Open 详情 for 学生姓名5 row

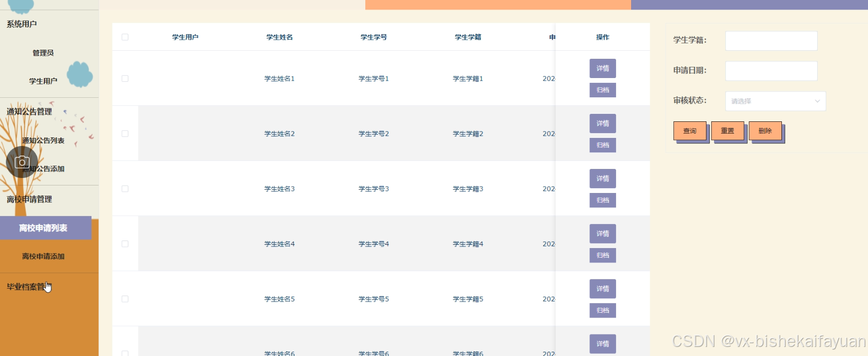coord(603,289)
